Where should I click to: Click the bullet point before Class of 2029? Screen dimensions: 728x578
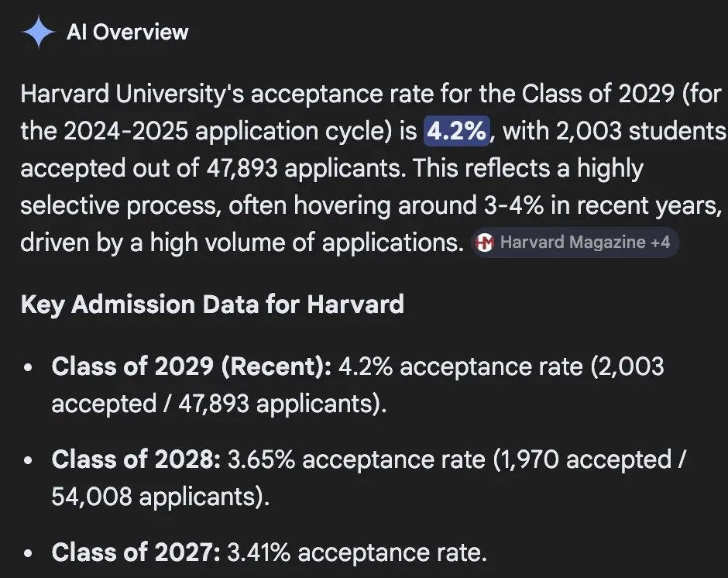click(28, 367)
